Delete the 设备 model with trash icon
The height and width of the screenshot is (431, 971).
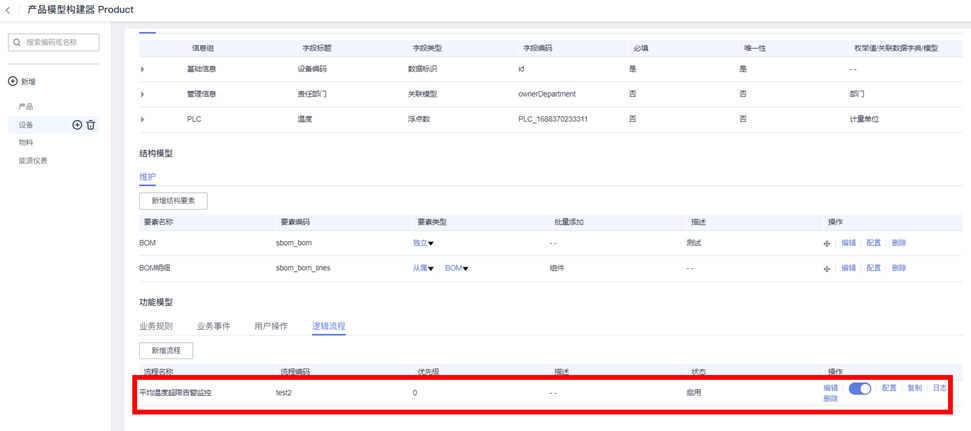pyautogui.click(x=90, y=125)
